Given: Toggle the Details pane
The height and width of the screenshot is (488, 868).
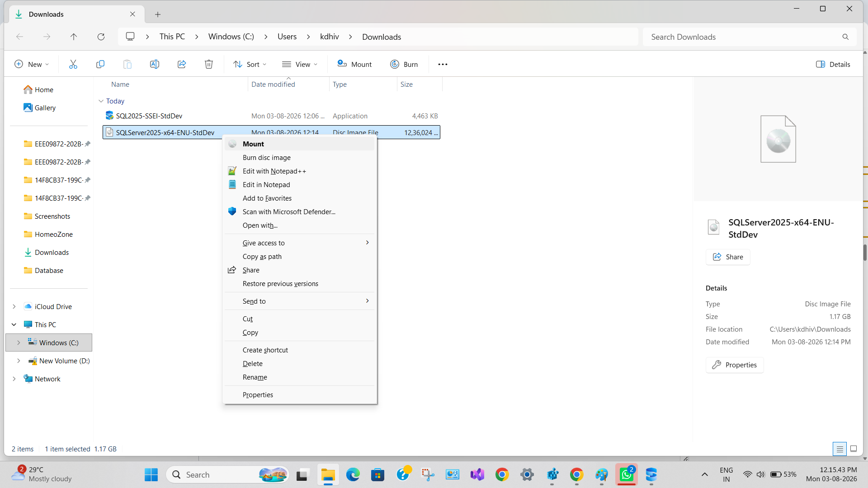Looking at the screenshot, I should 833,64.
